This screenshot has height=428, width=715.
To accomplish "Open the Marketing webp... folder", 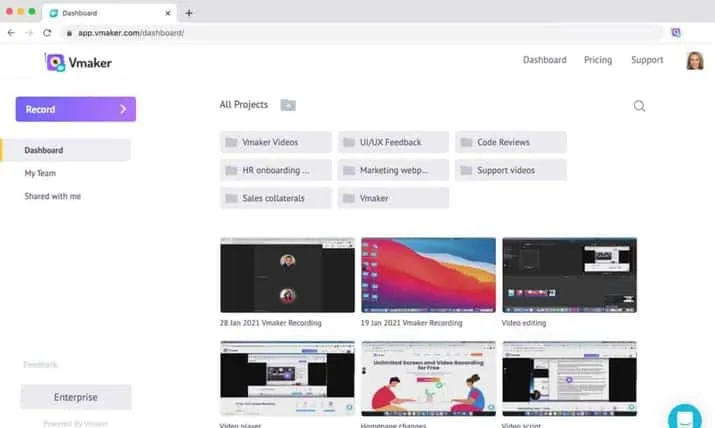I will [394, 170].
